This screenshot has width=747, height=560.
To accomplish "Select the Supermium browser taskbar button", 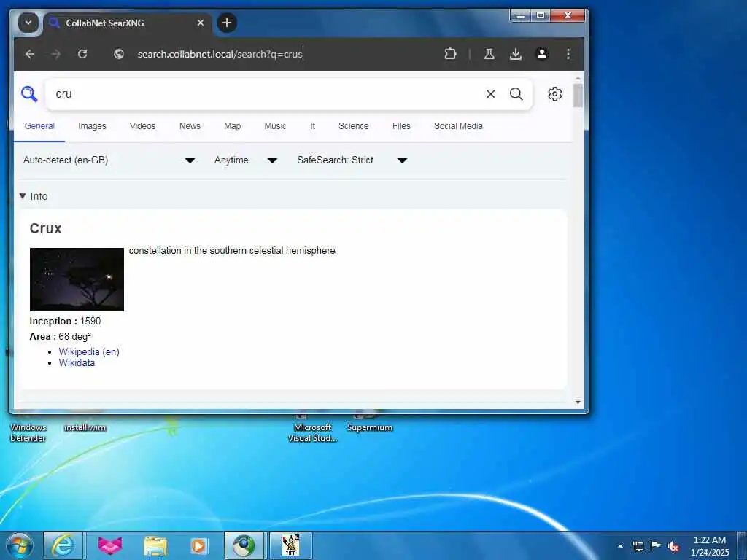I will (244, 545).
